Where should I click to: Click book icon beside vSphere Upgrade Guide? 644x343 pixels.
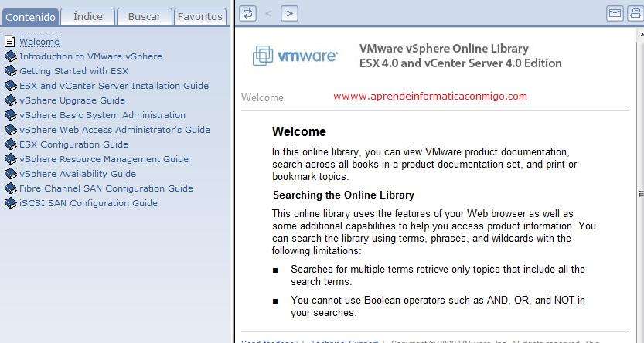click(x=10, y=100)
